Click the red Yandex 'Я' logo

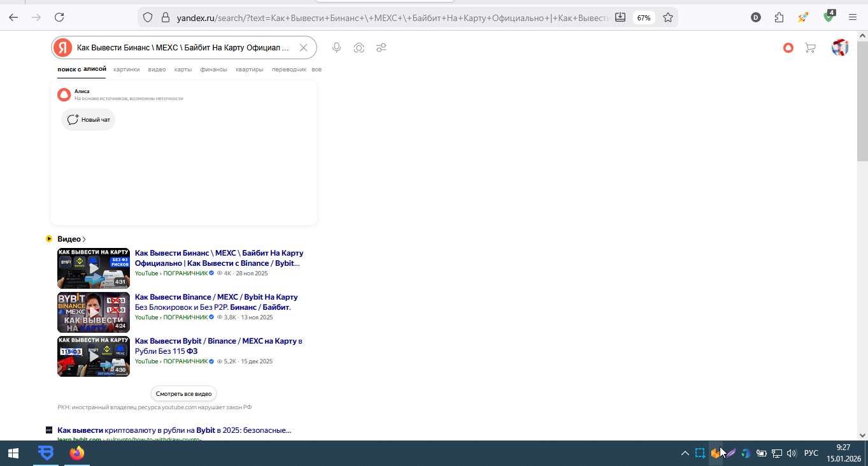pyautogui.click(x=62, y=48)
